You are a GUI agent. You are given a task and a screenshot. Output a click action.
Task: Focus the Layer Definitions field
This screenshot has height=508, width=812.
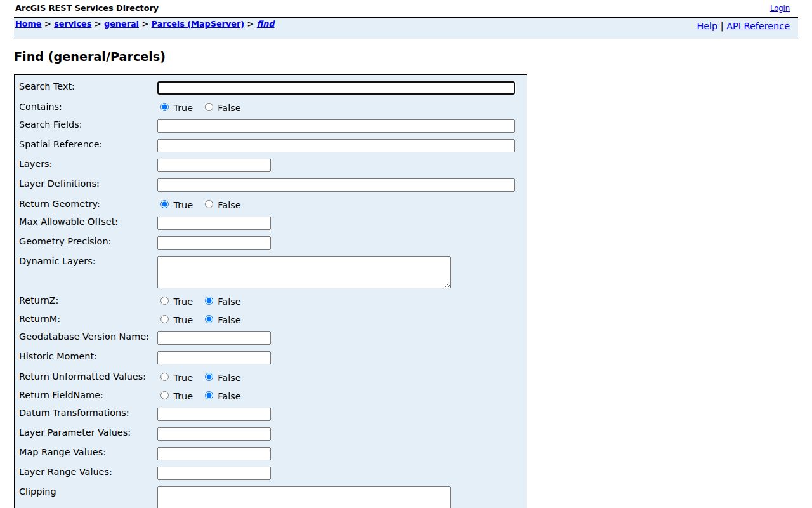coord(336,185)
